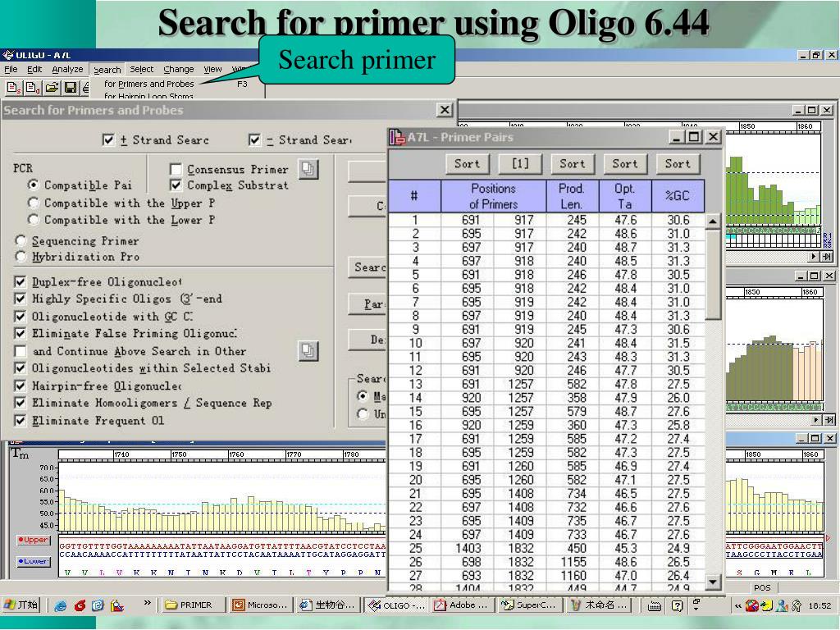Toggle the Duplex-free Oligonucleotides checkbox

(x=21, y=282)
